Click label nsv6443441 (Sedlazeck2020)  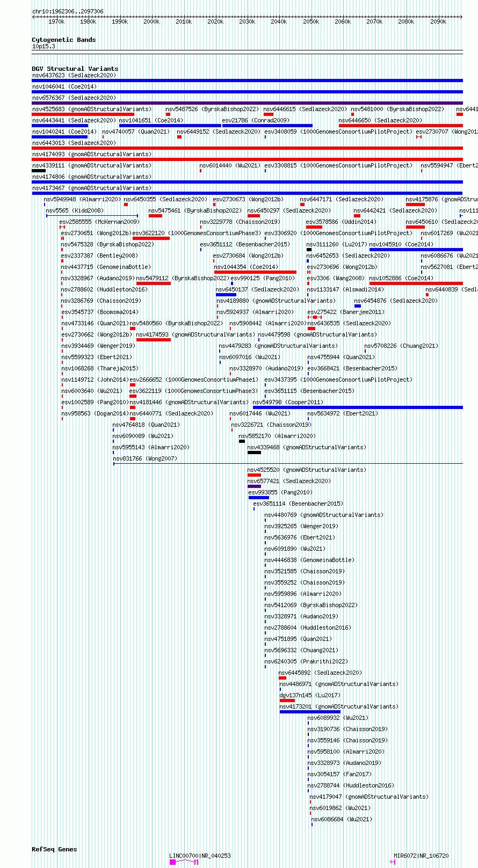(x=74, y=121)
